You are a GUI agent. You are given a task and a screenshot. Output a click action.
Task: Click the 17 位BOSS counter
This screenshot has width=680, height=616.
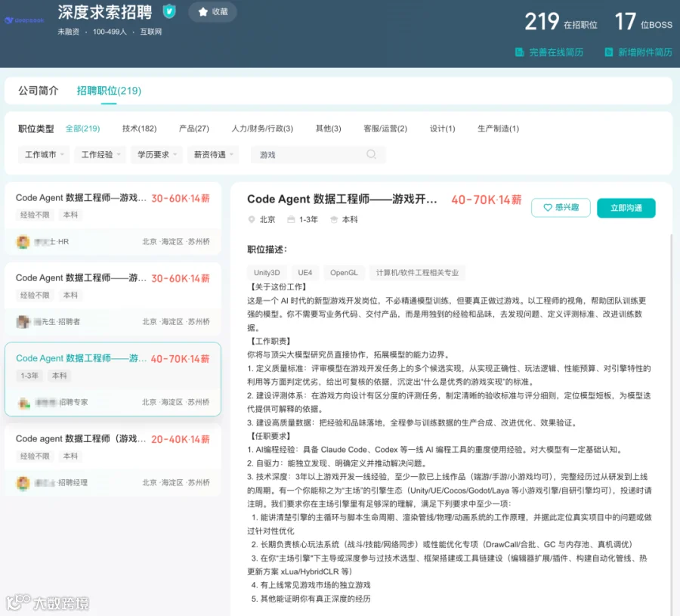pos(644,21)
